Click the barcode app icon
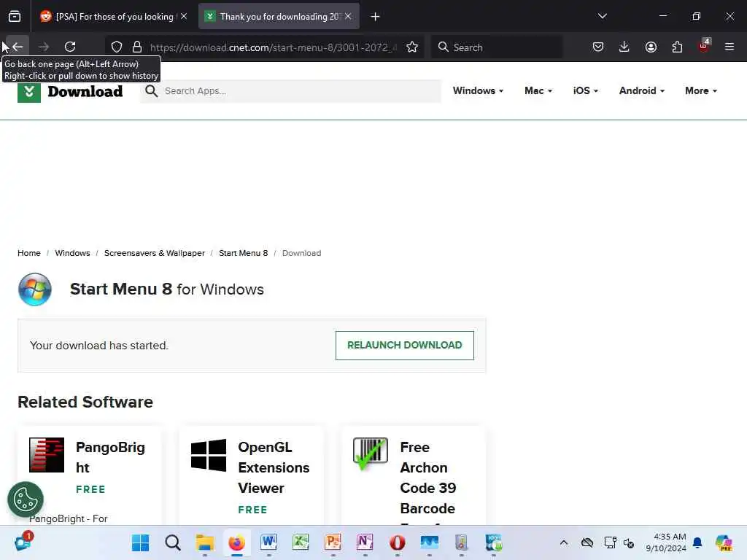 371,454
